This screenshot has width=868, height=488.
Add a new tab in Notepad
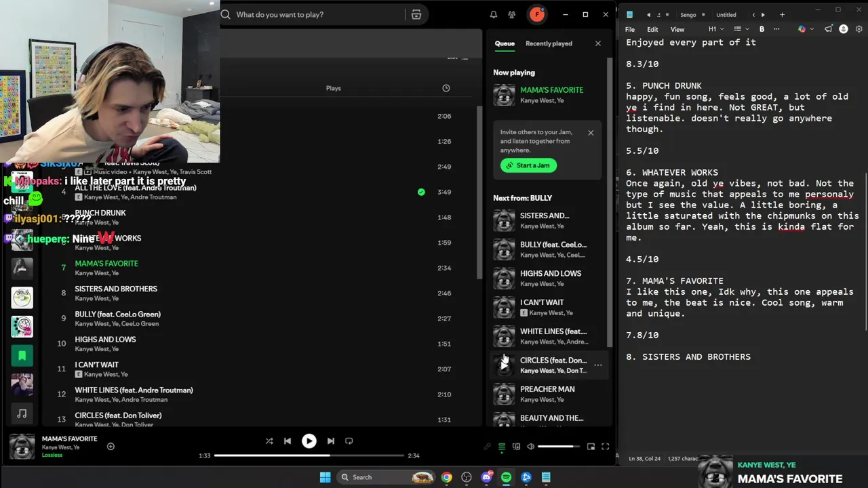click(x=782, y=15)
